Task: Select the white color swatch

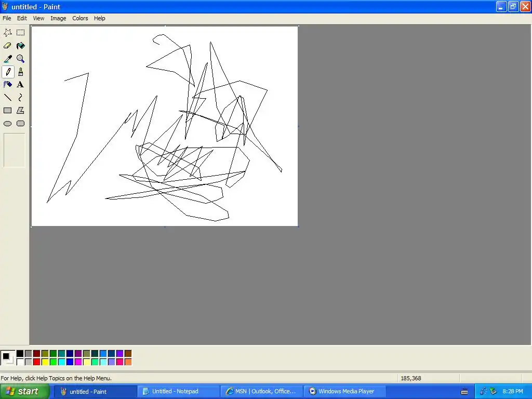Action: click(x=20, y=362)
